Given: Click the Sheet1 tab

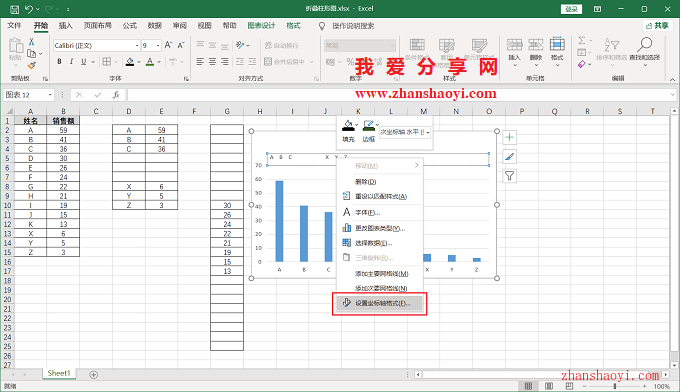Looking at the screenshot, I should click(x=59, y=373).
